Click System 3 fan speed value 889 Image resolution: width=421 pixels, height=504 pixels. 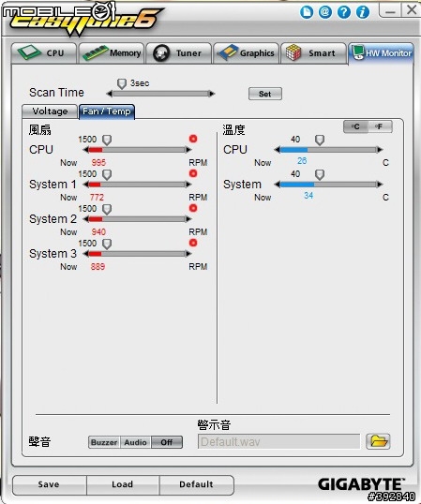click(x=98, y=267)
